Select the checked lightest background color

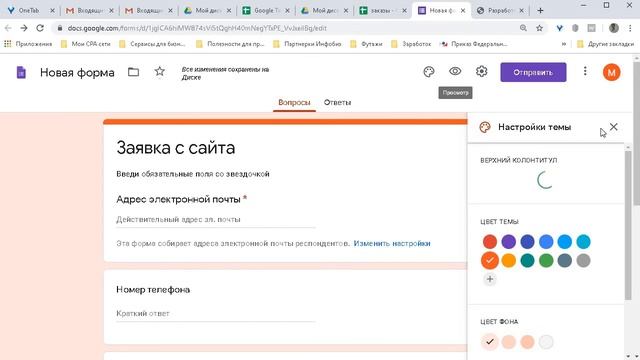click(x=490, y=342)
